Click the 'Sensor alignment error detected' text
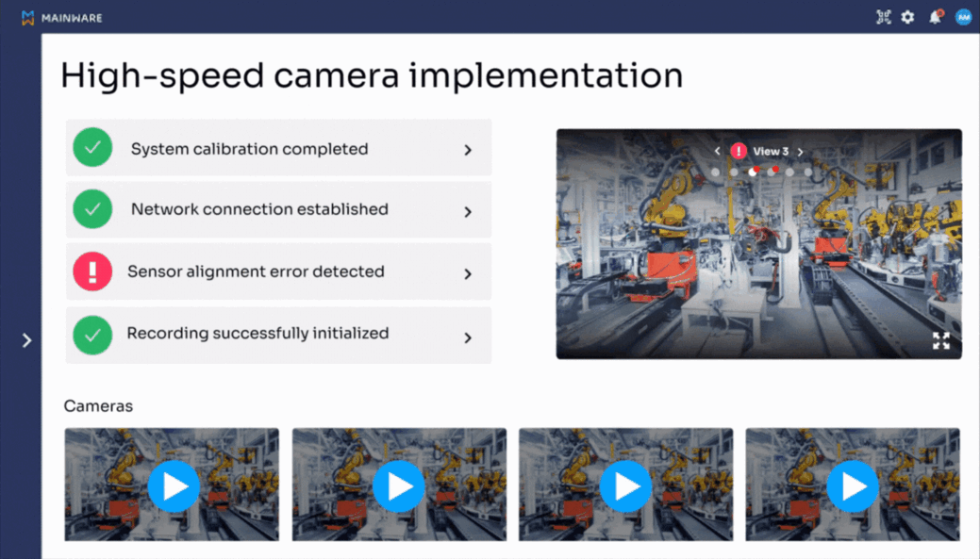This screenshot has height=559, width=980. coord(256,271)
